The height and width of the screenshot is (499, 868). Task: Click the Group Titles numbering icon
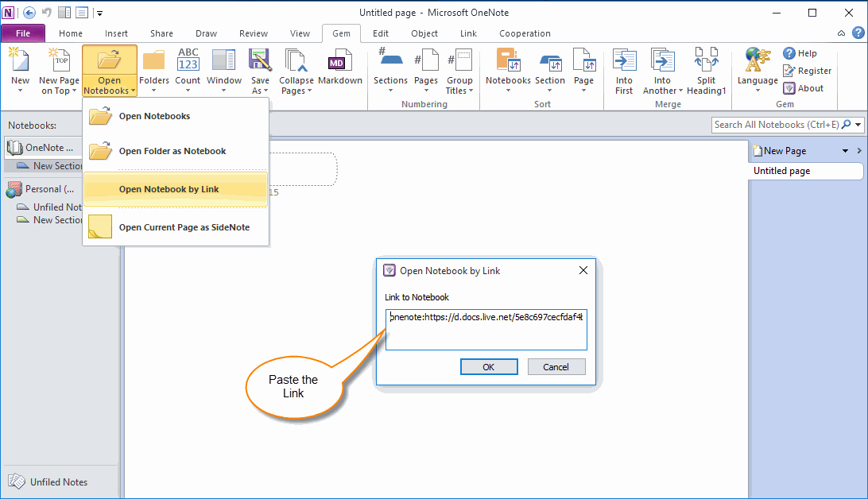tap(459, 60)
